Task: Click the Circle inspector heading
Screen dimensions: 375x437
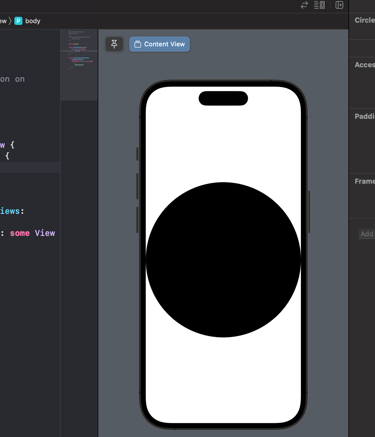Action: tap(365, 20)
